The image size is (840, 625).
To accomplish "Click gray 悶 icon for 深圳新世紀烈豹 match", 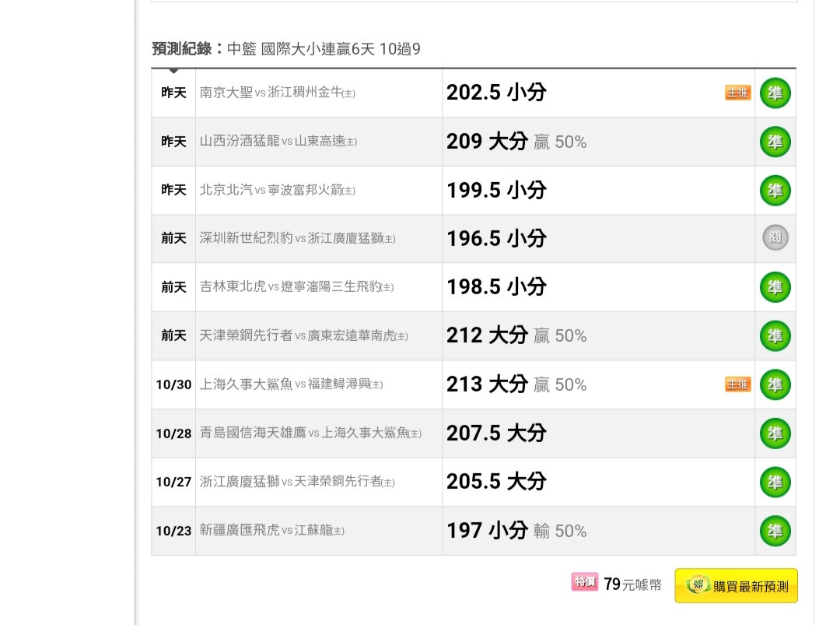I will point(775,237).
